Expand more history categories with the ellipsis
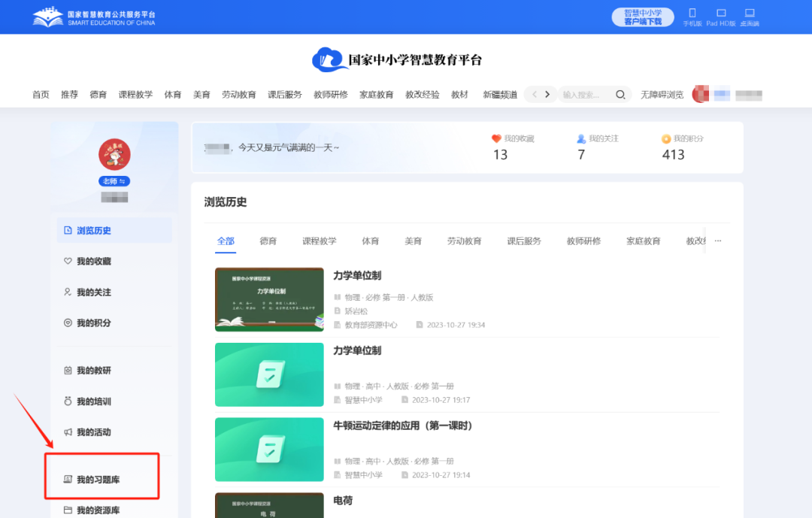 [x=717, y=241]
